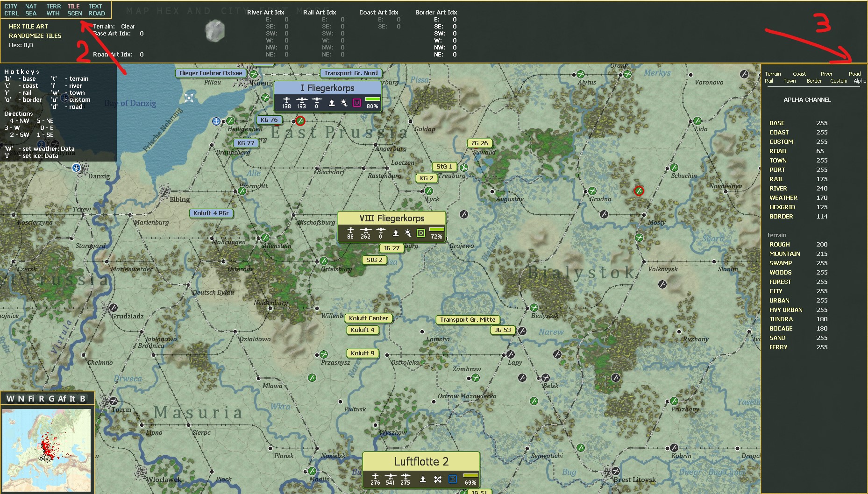Click the airfield icon near Ortelsburg
The width and height of the screenshot is (868, 494).
(x=324, y=261)
